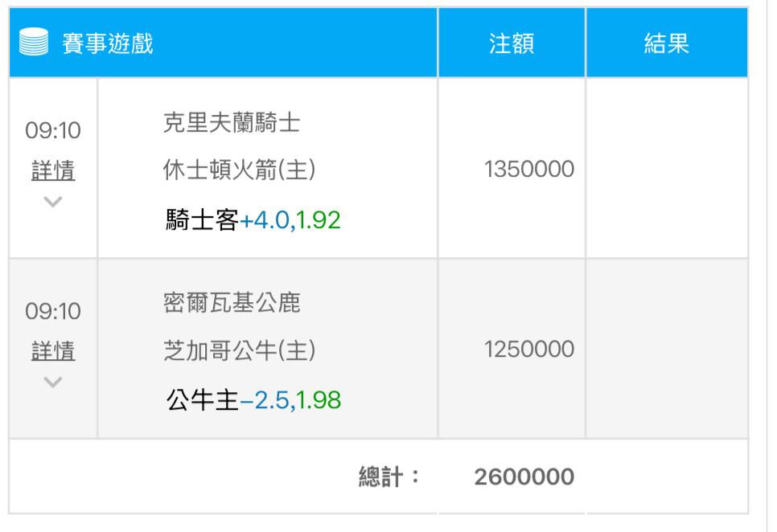The height and width of the screenshot is (532, 777).
Task: Select the 克里夫蘭騎士 team name
Action: 232,123
